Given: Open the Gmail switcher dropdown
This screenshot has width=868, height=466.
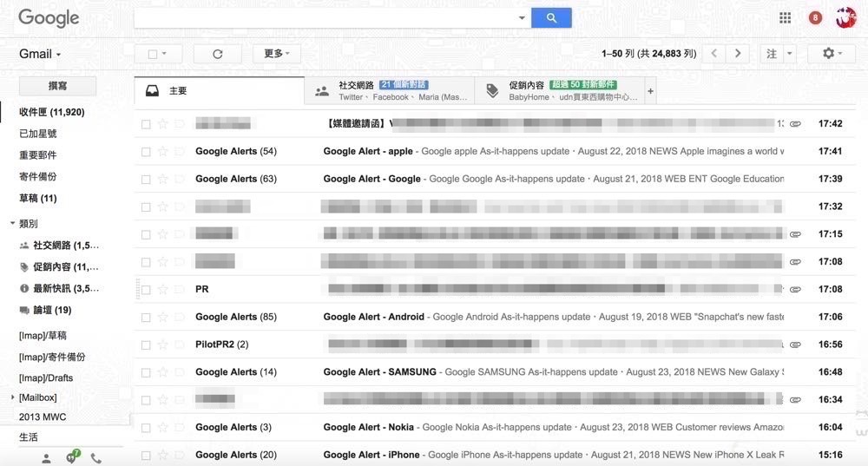Looking at the screenshot, I should coord(40,54).
